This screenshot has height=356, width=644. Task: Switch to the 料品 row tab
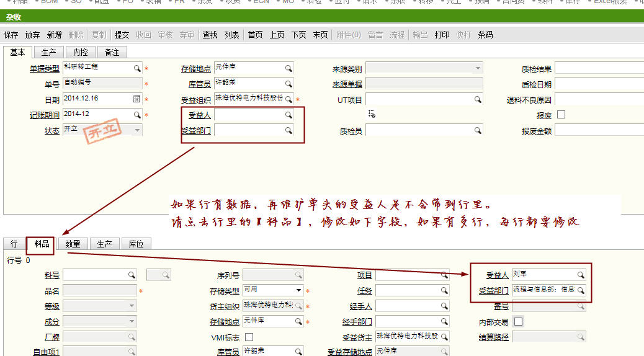42,244
